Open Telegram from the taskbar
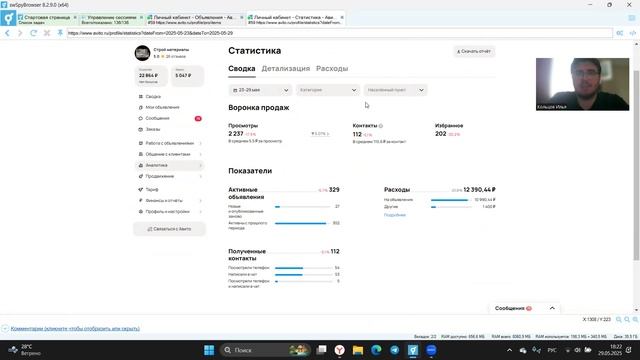Screen dimensions: 640x360 point(395,350)
